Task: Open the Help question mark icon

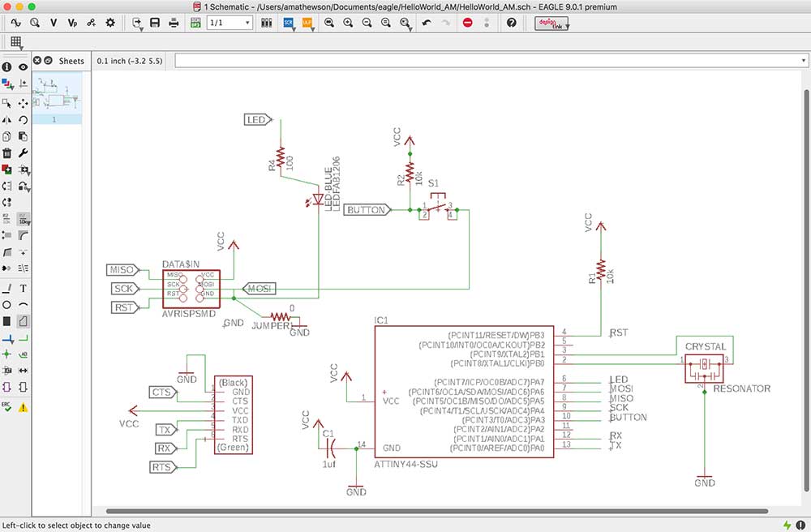Action: pyautogui.click(x=511, y=23)
